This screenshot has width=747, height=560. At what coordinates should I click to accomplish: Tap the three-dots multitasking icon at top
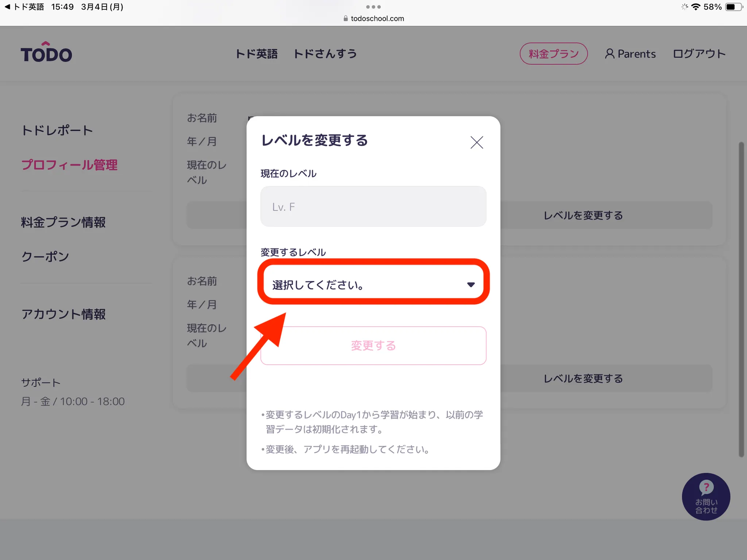point(373,7)
